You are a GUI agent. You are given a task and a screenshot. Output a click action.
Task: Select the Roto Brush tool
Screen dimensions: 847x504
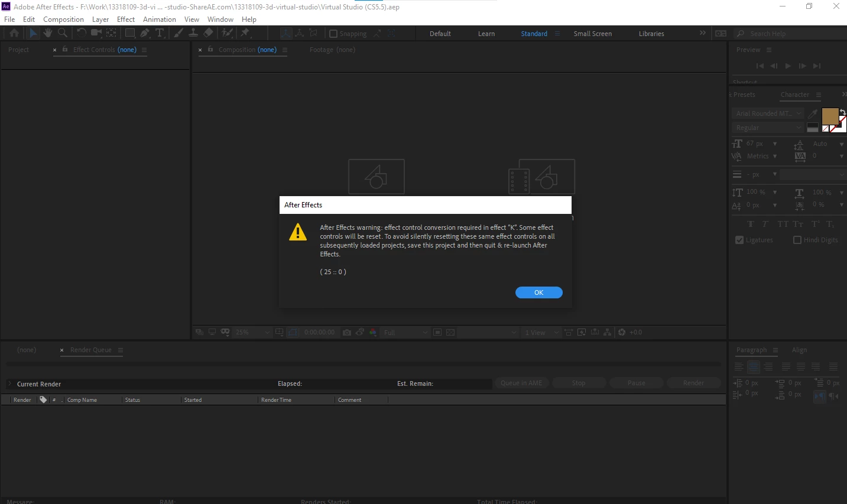227,33
